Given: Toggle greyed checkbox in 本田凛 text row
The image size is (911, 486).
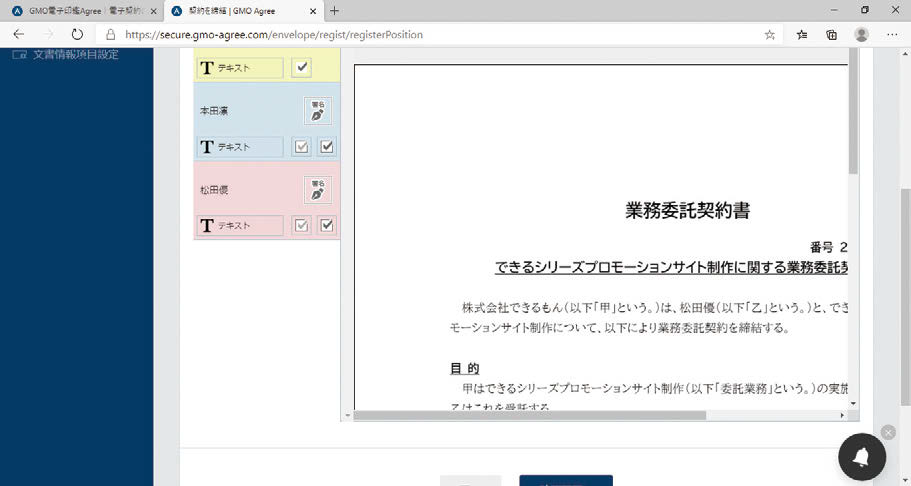Looking at the screenshot, I should point(301,146).
